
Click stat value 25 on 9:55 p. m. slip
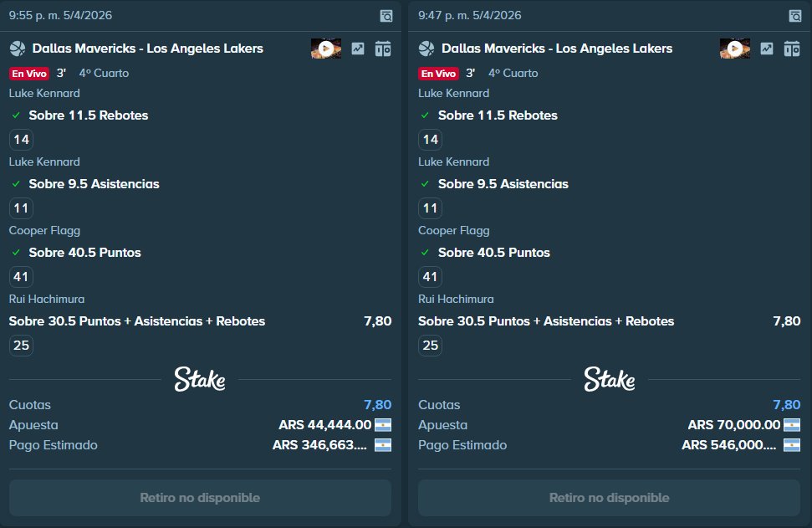[x=21, y=346]
